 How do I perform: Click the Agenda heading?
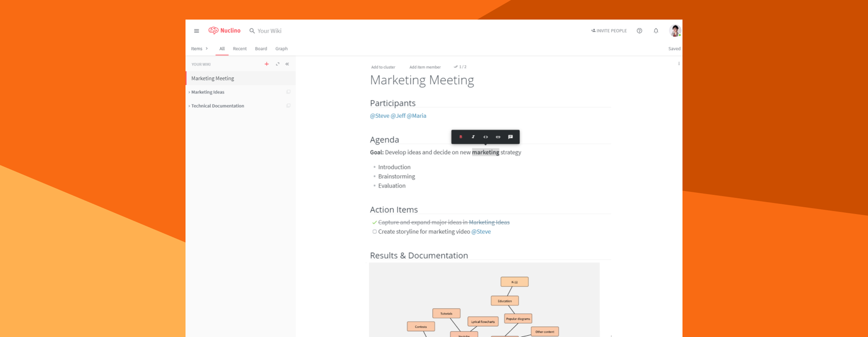pos(384,140)
